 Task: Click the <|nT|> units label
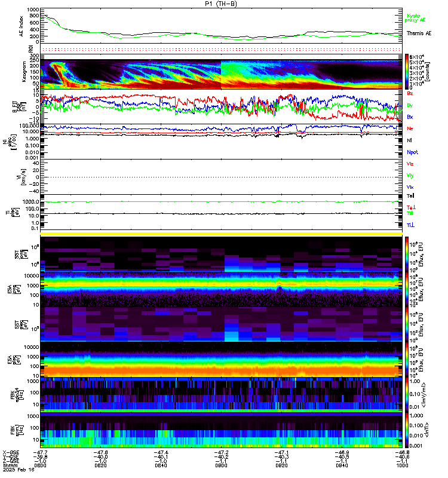click(x=426, y=430)
